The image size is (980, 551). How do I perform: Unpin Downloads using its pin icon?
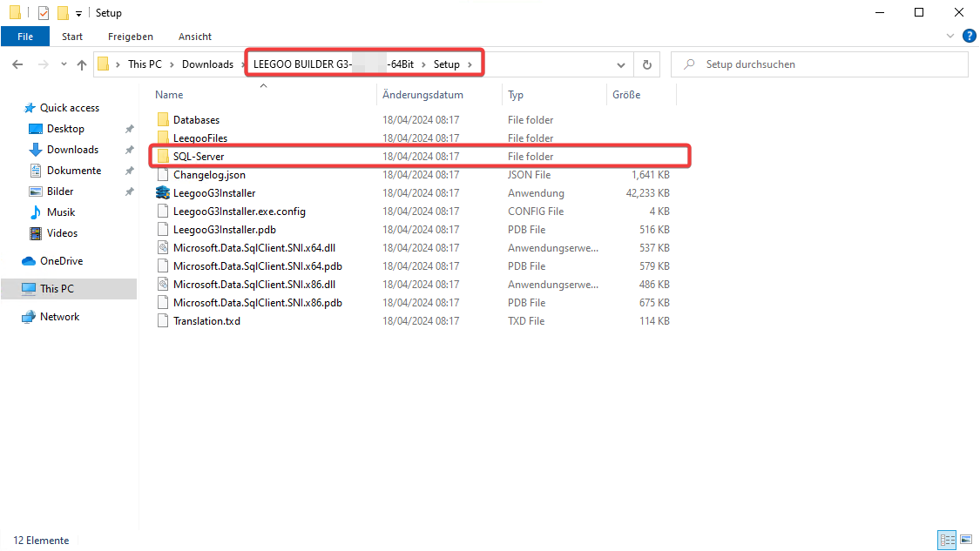pos(130,150)
